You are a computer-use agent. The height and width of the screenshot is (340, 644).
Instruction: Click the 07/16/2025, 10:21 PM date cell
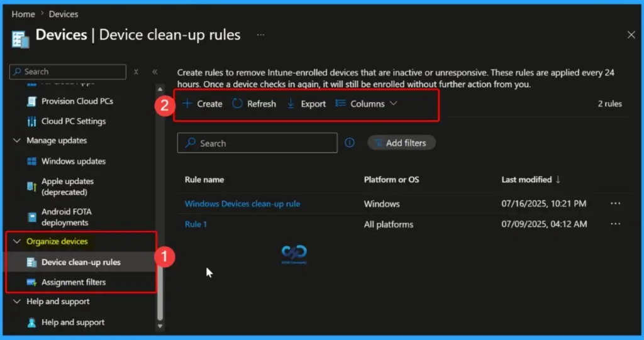click(x=544, y=204)
